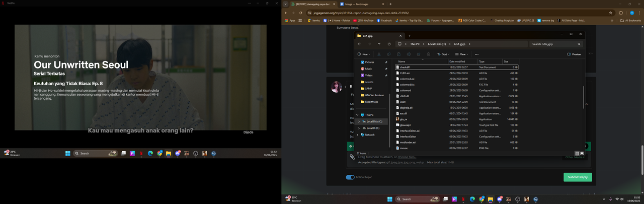Click Up arrow in File Explorer navigation
The height and width of the screenshot is (204, 644).
click(x=379, y=44)
